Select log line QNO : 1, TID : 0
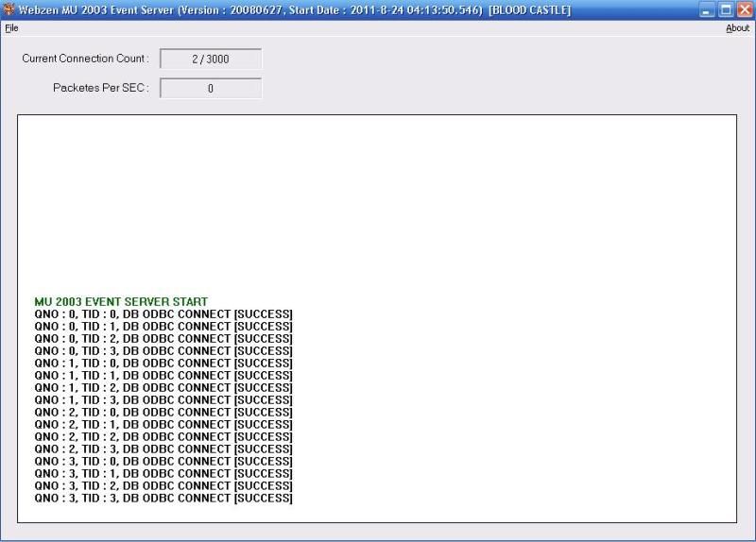Viewport: 756px width, 542px height. [163, 364]
